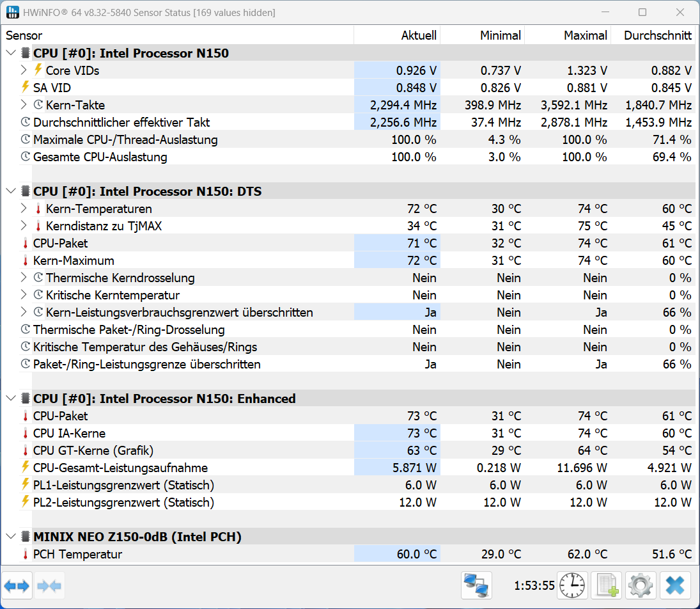
Task: Start logging with the document plus icon
Action: 606,585
